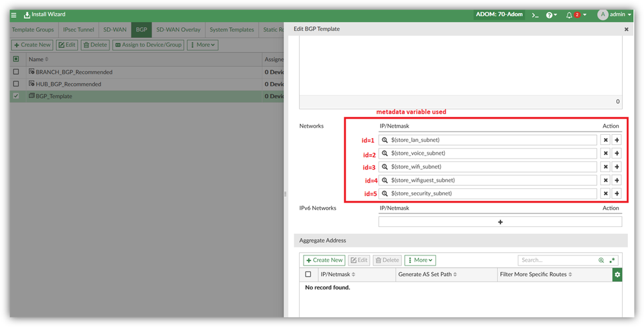Open Aggregate Address column settings gear
This screenshot has width=644, height=327.
pyautogui.click(x=618, y=274)
